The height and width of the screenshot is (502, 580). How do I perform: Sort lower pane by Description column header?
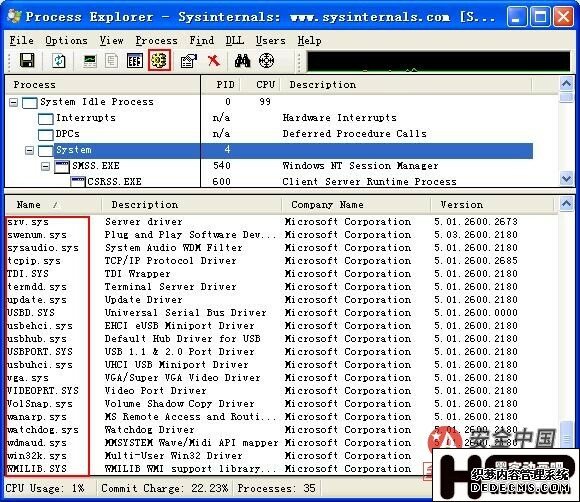(x=192, y=205)
